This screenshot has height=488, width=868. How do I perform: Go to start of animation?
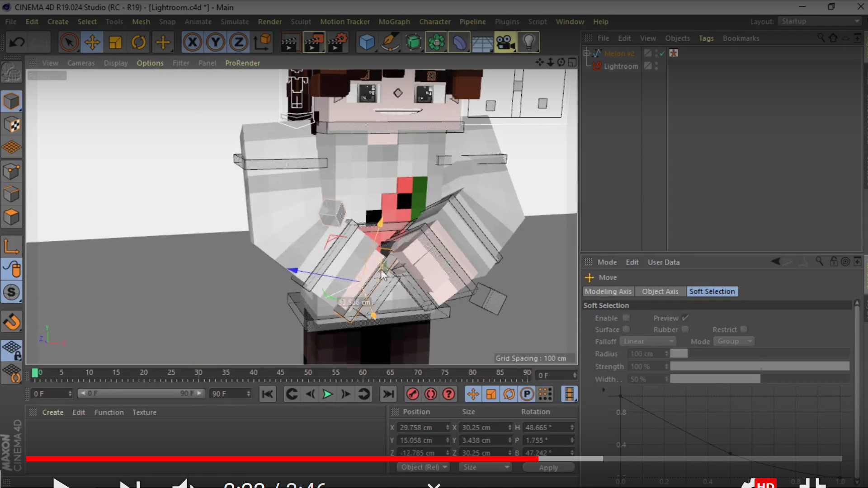268,394
